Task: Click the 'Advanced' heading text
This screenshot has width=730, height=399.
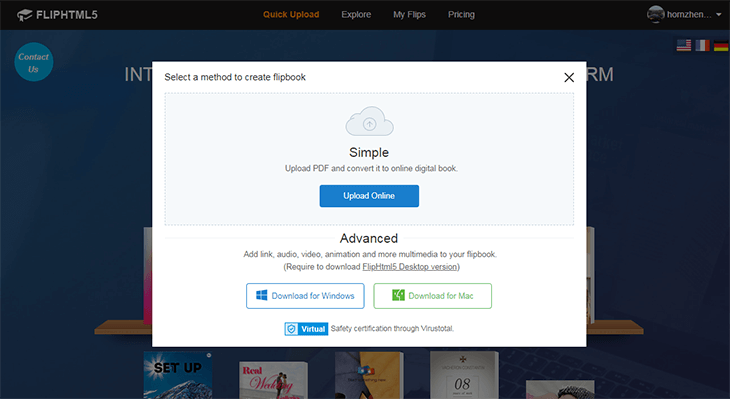Action: 369,238
